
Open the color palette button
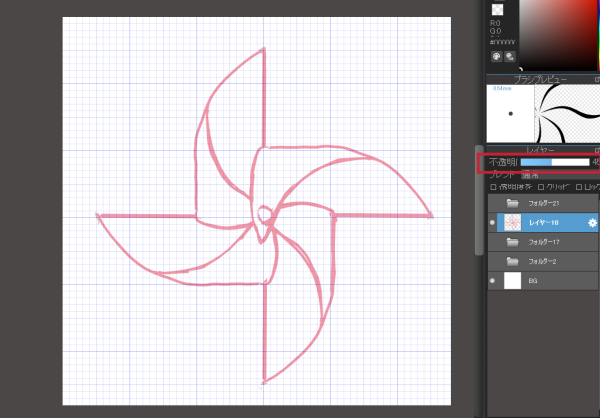pyautogui.click(x=497, y=57)
